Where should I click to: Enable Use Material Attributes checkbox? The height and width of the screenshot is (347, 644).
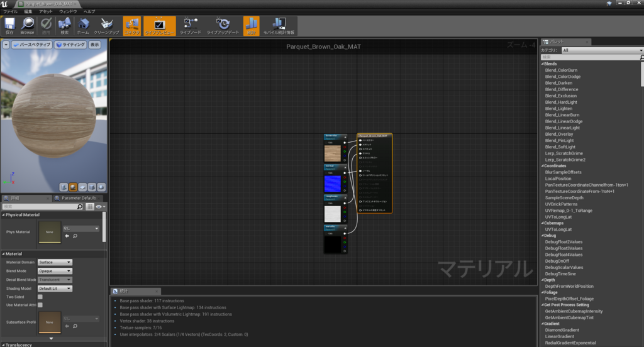[x=40, y=305]
